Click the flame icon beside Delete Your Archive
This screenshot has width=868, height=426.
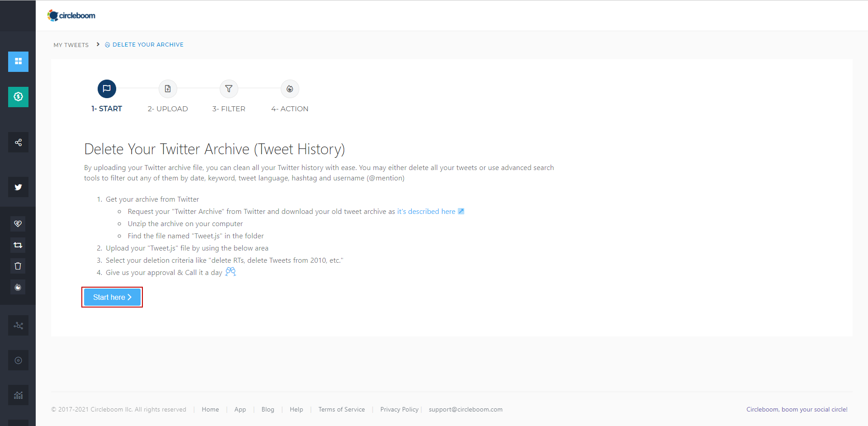[108, 45]
